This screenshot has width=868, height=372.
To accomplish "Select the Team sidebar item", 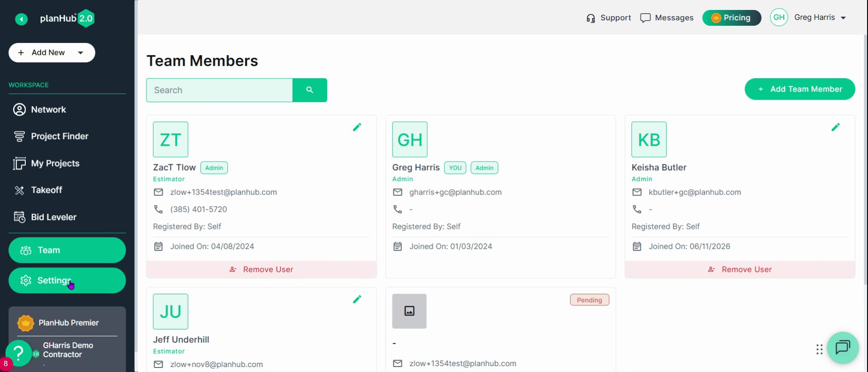I will point(67,250).
